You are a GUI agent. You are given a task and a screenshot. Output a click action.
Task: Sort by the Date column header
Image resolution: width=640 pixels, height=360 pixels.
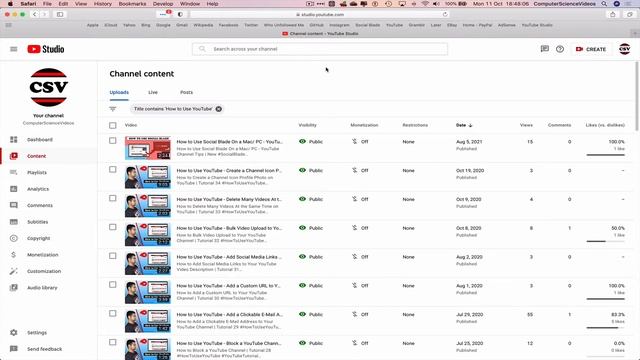[464, 125]
